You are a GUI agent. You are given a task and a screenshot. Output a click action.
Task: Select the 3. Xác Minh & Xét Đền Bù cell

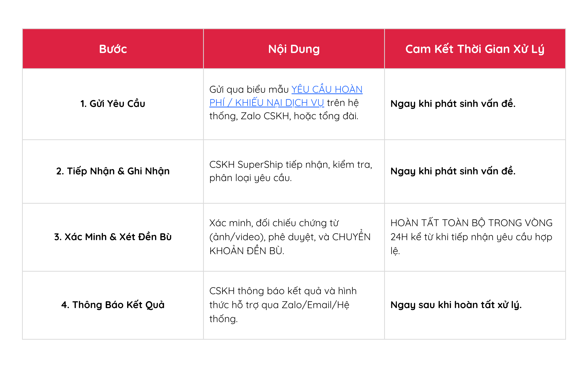click(x=113, y=237)
